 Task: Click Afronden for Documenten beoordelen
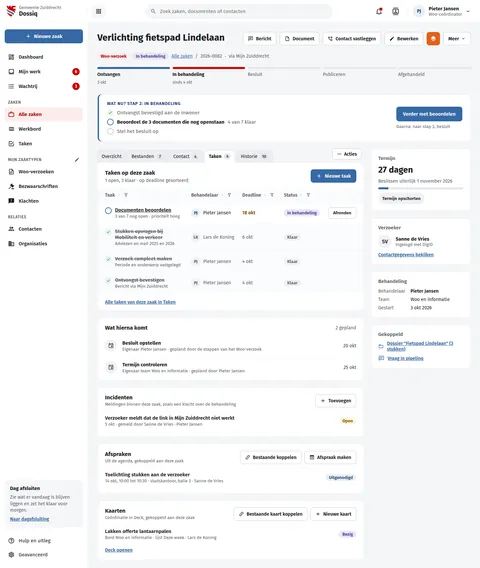tap(342, 213)
